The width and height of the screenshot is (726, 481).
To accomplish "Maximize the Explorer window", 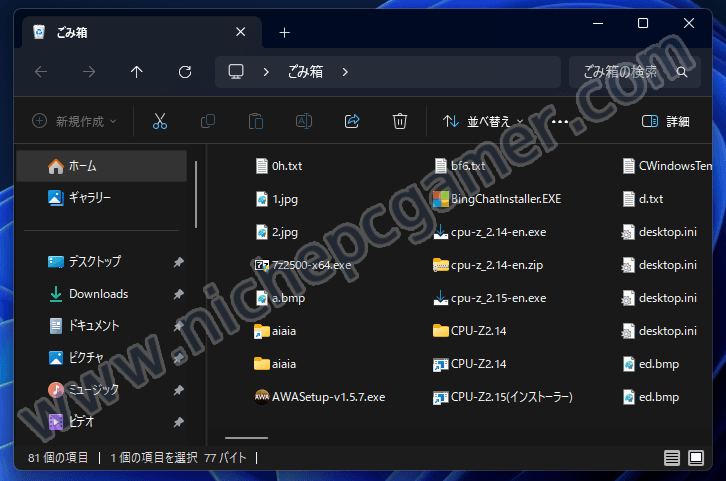I will [x=643, y=23].
